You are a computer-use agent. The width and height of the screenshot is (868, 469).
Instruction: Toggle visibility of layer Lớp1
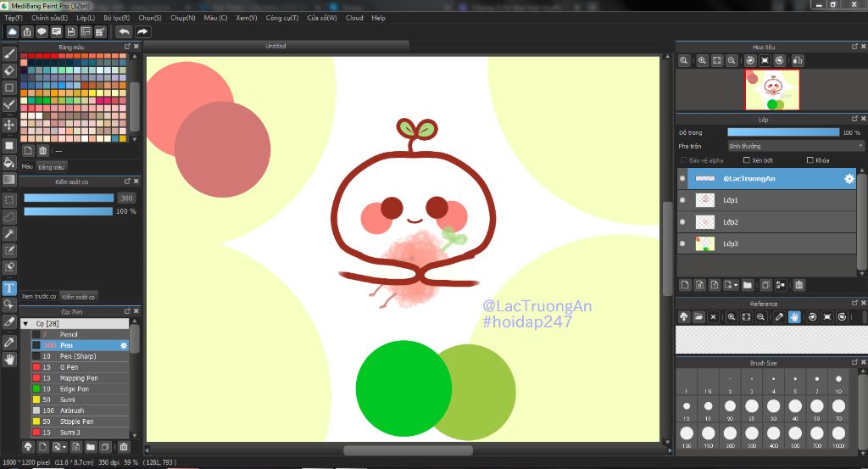[682, 200]
